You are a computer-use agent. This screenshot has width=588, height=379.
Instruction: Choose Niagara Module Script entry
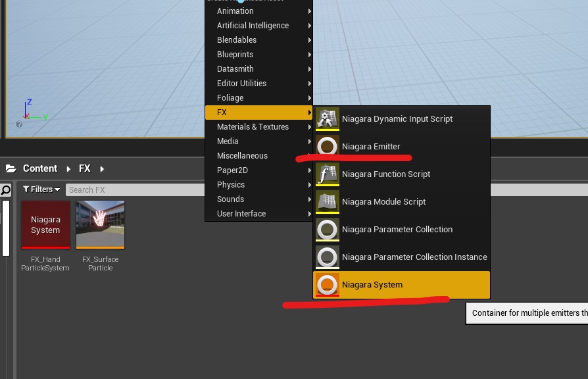[402, 202]
